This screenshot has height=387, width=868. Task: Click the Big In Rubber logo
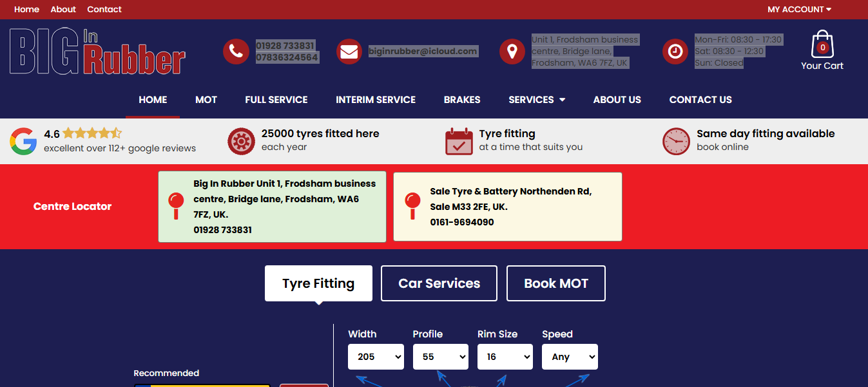point(97,52)
